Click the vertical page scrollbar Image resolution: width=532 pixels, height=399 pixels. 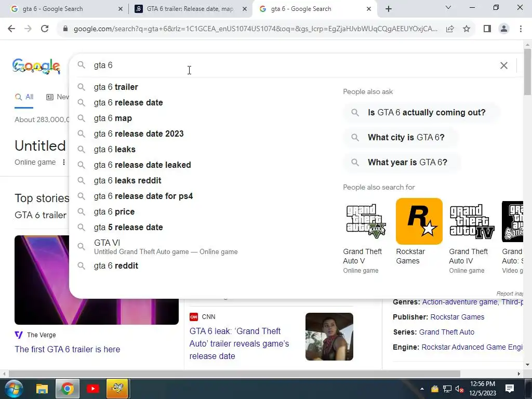click(x=527, y=72)
